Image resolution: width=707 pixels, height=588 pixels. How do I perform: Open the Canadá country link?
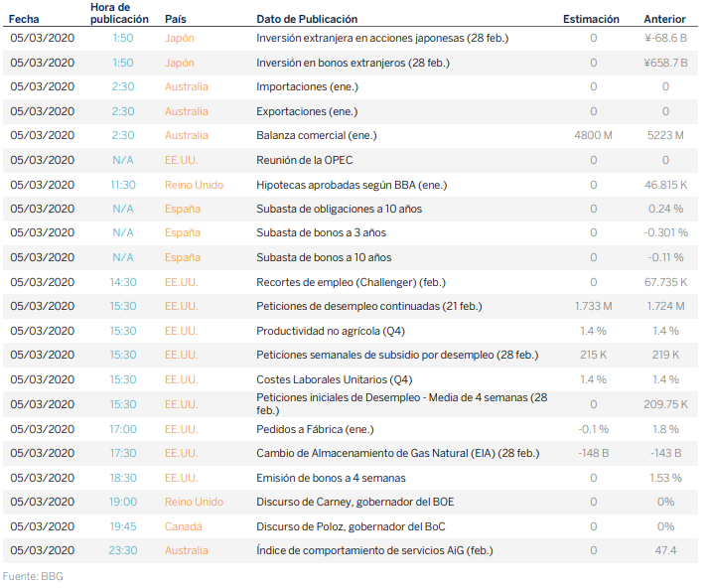click(x=184, y=526)
